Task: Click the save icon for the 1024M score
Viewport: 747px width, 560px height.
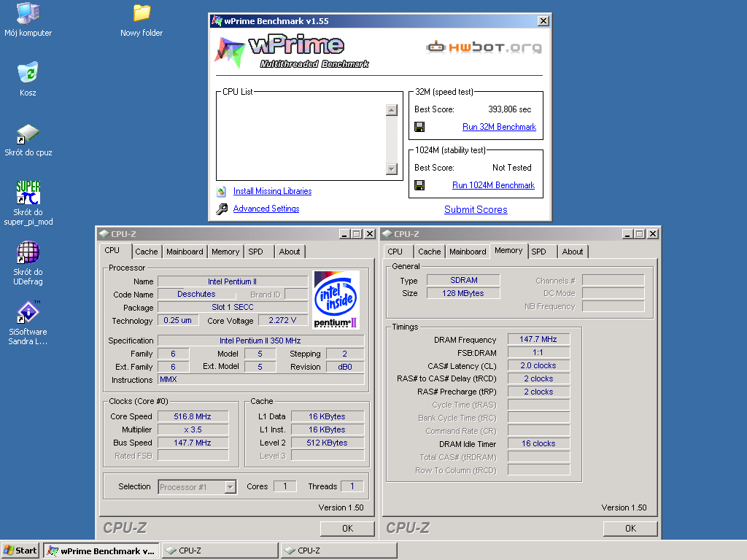Action: point(419,185)
